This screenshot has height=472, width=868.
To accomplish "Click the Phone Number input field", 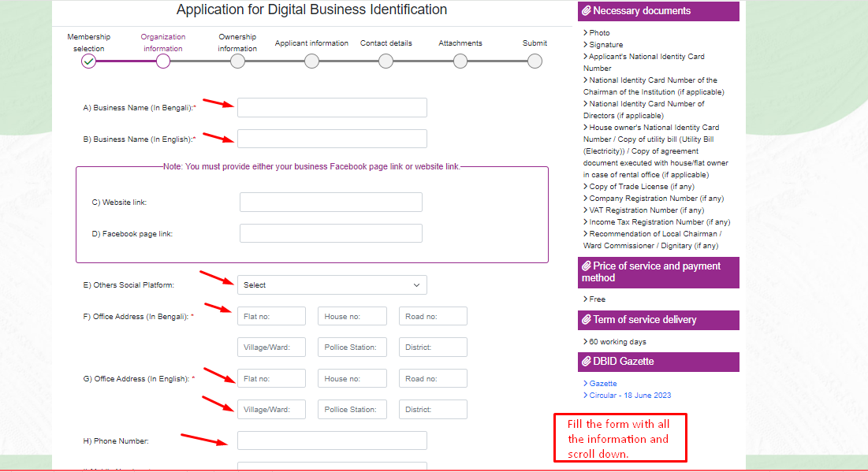I will (x=332, y=440).
